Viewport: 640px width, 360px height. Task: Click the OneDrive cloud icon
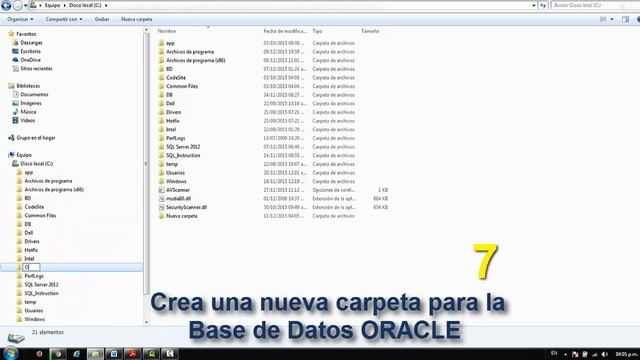tap(16, 60)
